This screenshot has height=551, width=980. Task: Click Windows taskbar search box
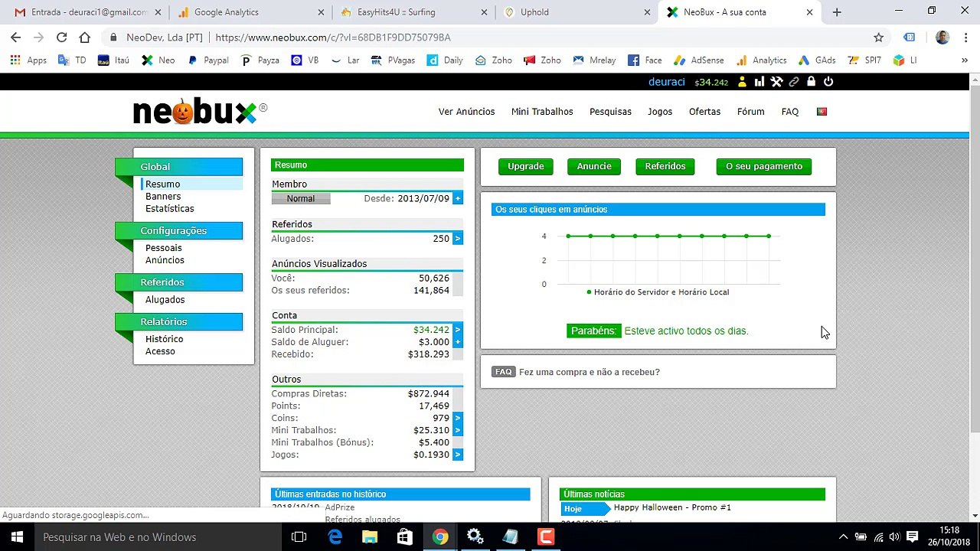[x=157, y=537]
